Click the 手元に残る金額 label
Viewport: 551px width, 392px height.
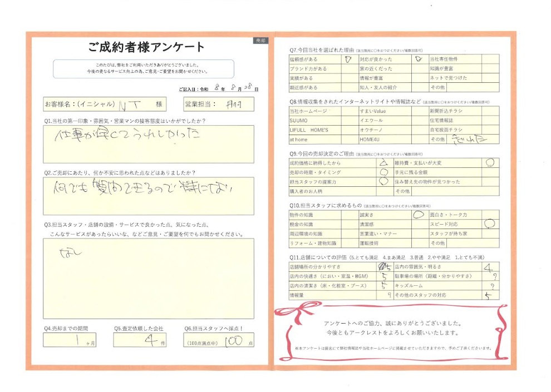(411, 172)
